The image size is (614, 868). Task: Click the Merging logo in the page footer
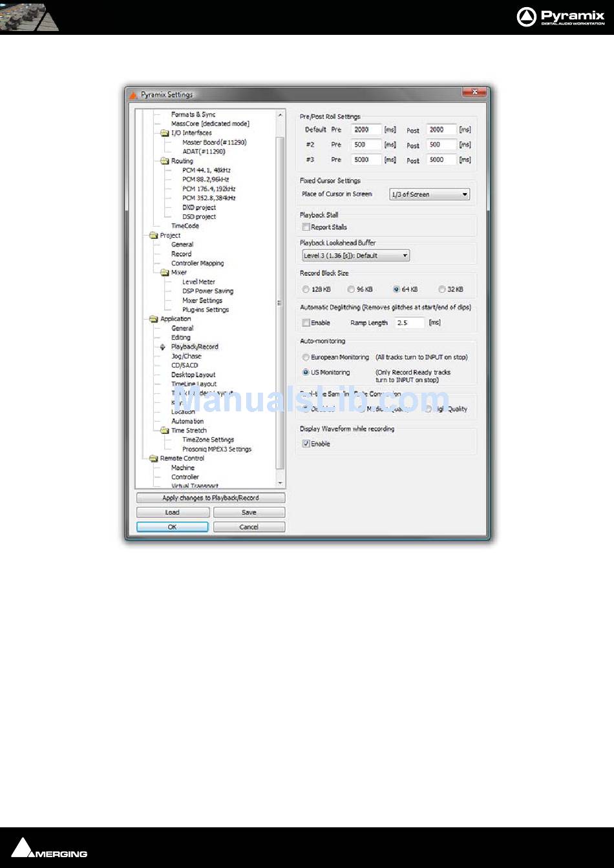(49, 848)
